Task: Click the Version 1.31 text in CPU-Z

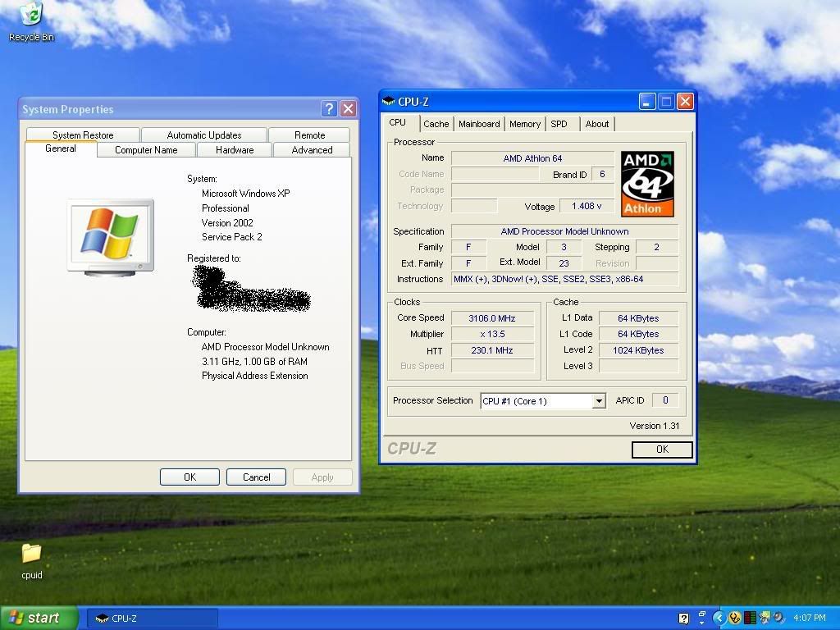Action: 654,426
